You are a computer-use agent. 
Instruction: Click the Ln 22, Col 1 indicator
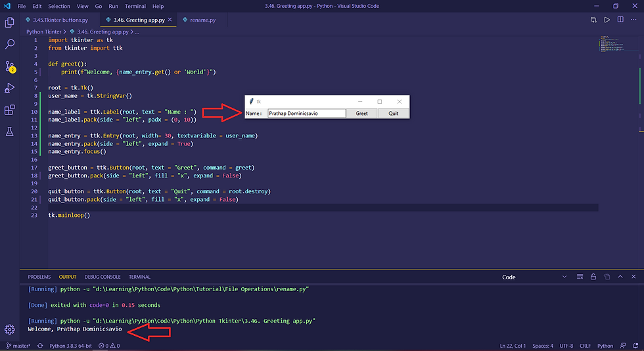pos(513,346)
